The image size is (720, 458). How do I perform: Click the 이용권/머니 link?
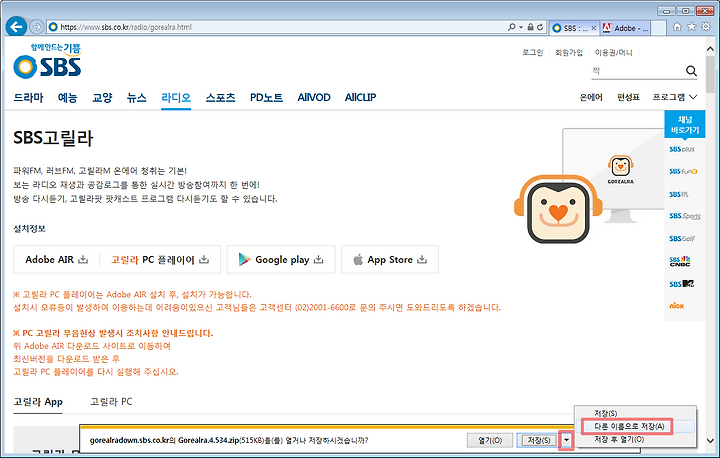613,52
